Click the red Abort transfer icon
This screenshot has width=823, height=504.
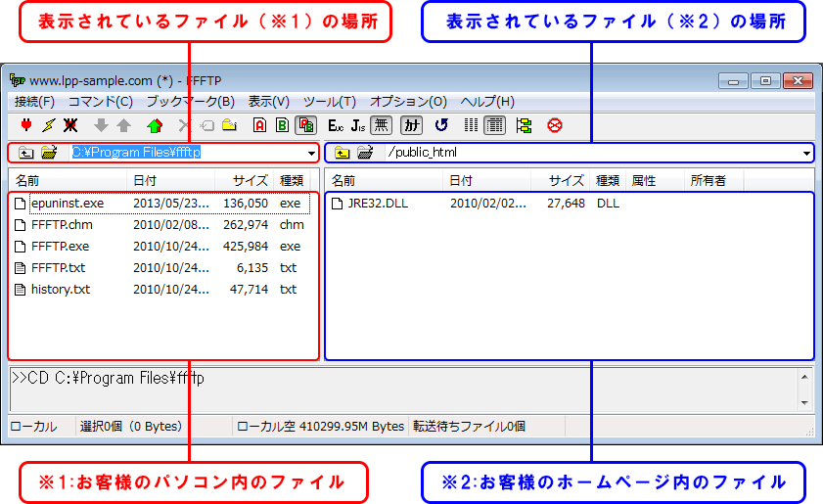[555, 125]
